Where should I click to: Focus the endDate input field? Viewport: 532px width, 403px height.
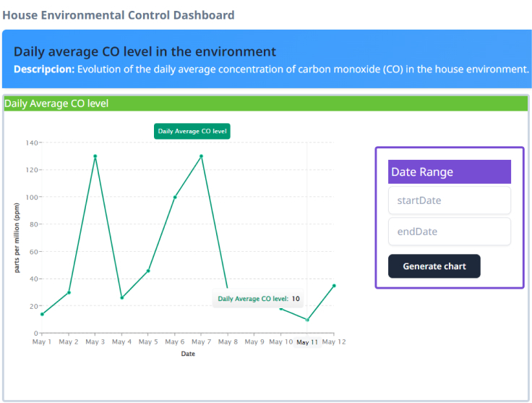point(449,232)
